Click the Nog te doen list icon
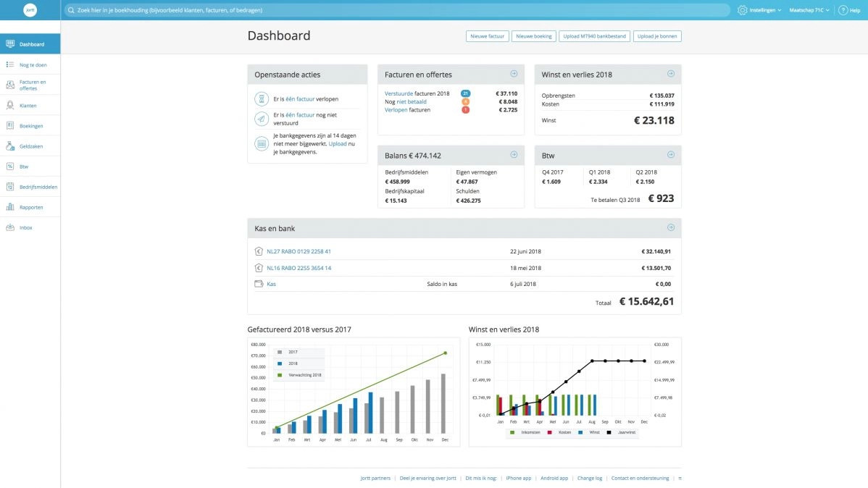The width and height of the screenshot is (868, 488). click(x=10, y=64)
